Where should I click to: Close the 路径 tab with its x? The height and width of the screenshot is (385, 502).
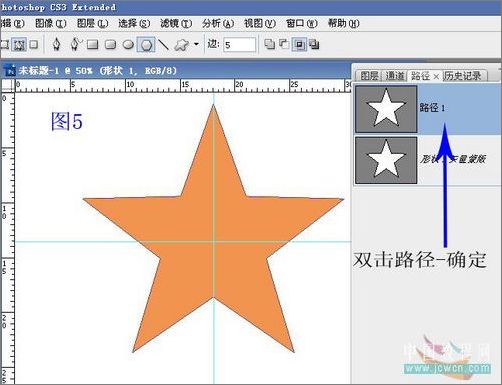pos(436,77)
